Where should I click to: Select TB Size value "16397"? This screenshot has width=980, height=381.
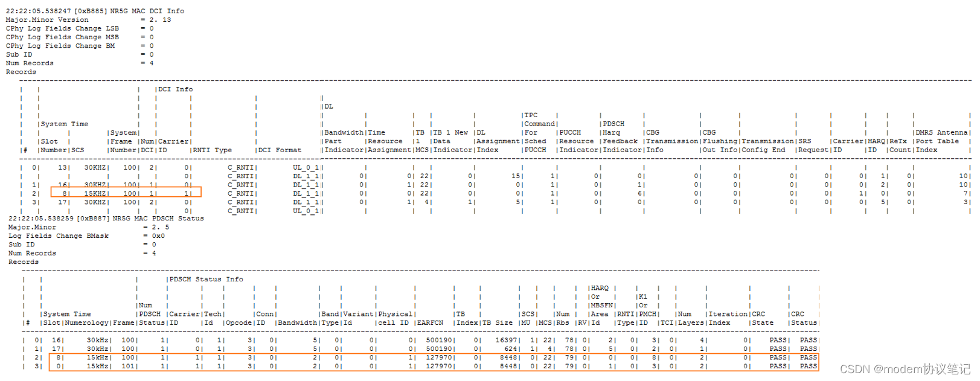click(506, 340)
